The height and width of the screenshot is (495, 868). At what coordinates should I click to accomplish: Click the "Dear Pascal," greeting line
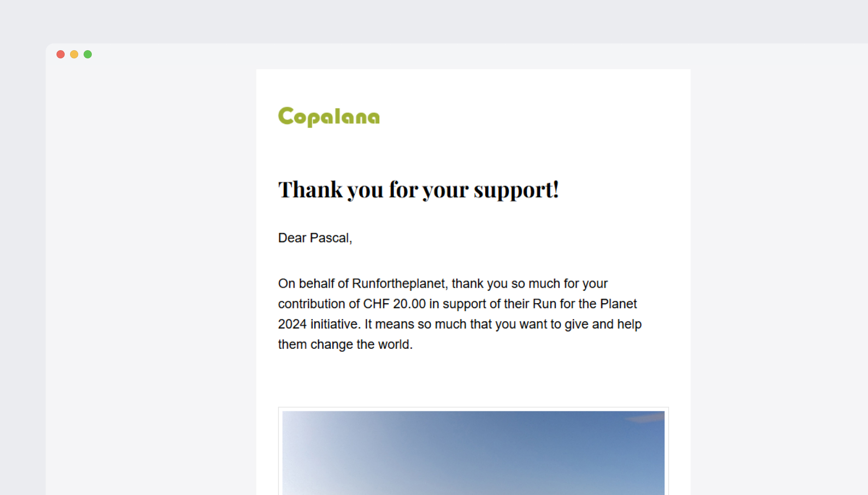click(315, 238)
